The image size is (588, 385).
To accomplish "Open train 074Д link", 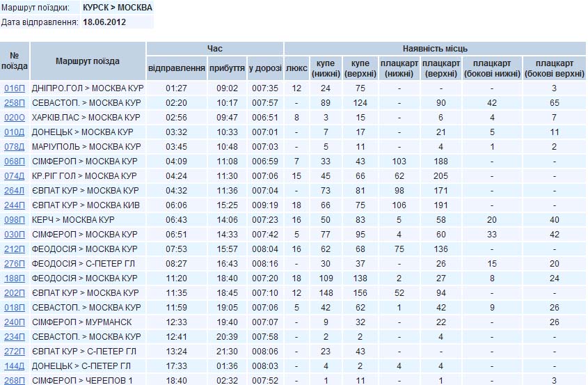I will tap(15, 176).
